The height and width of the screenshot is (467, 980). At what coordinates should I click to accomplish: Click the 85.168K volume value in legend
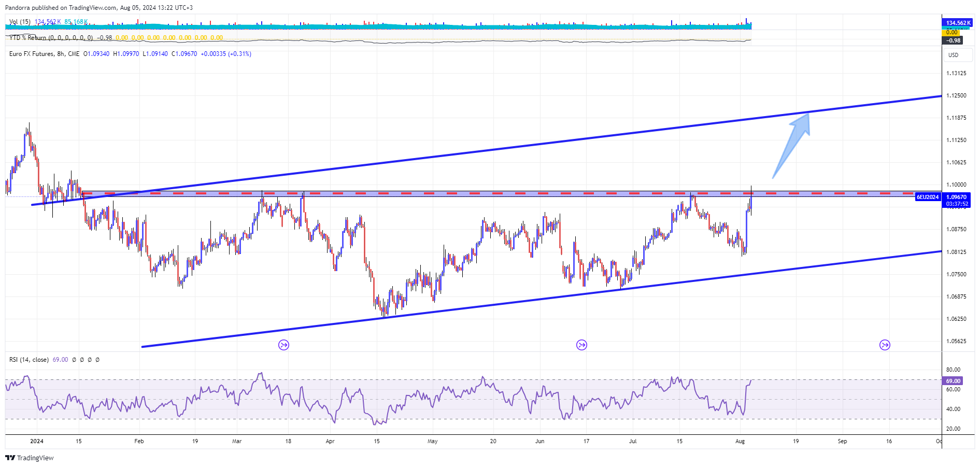click(x=76, y=22)
